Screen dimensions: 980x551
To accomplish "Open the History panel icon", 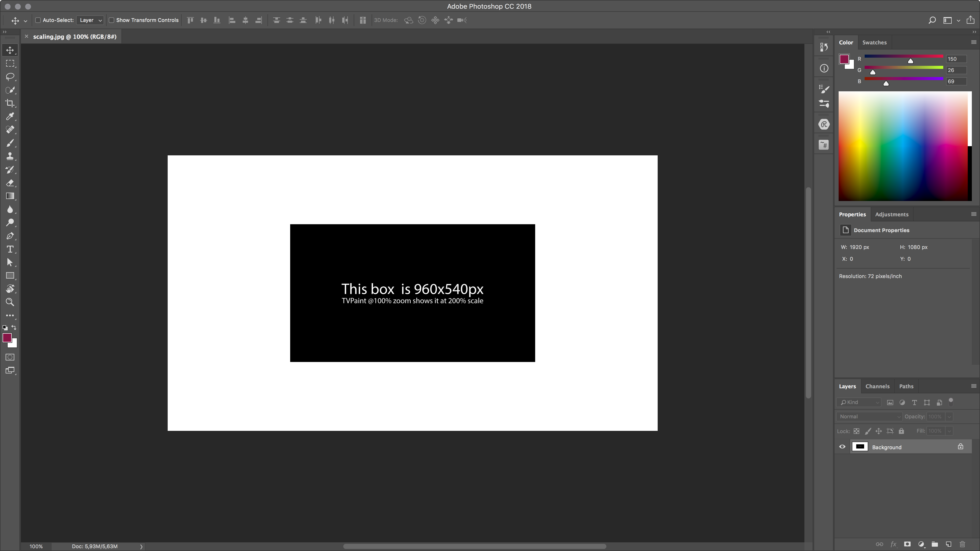I will click(824, 47).
